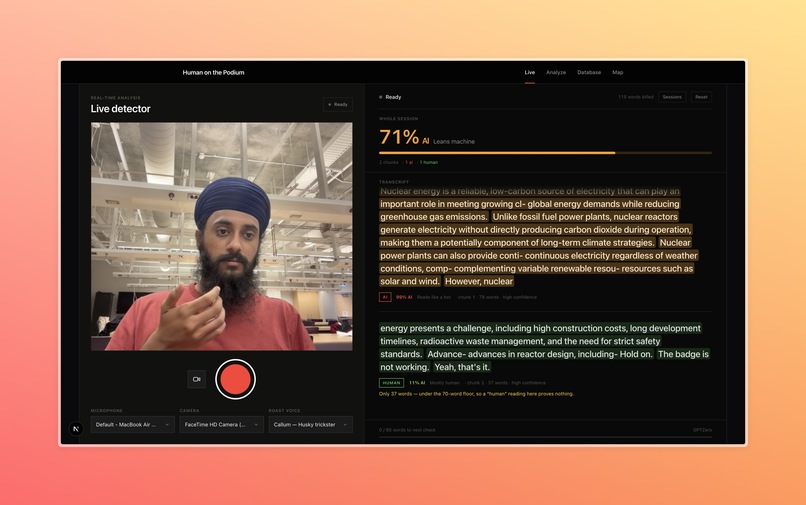Click the '1 human' chunk count
The width and height of the screenshot is (806, 505).
coord(429,163)
